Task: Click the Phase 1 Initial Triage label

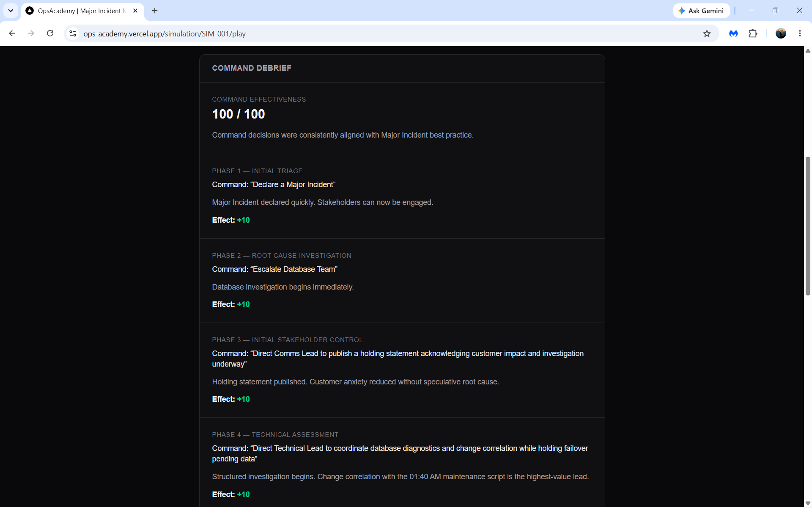Action: point(257,171)
